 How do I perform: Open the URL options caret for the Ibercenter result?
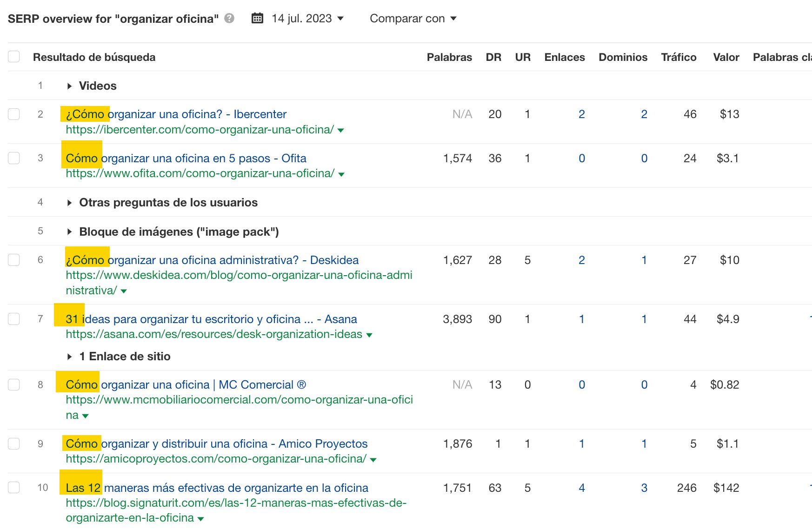coord(341,130)
